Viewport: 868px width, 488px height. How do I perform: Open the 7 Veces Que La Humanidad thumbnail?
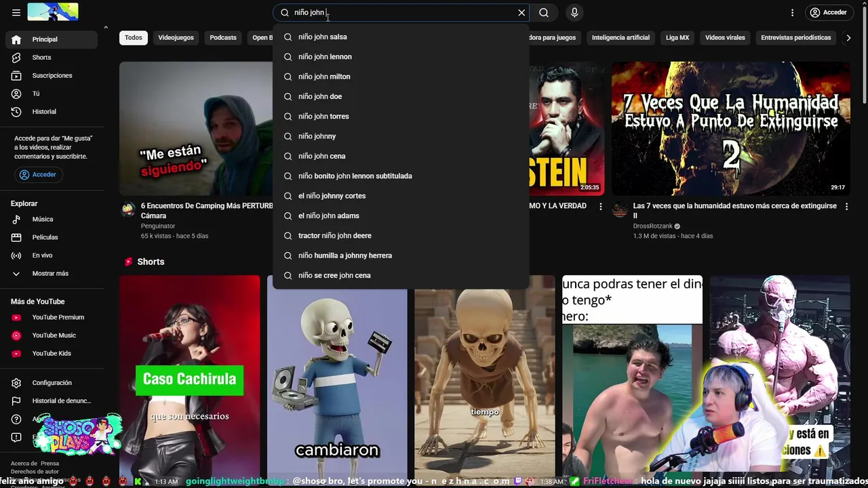click(731, 129)
